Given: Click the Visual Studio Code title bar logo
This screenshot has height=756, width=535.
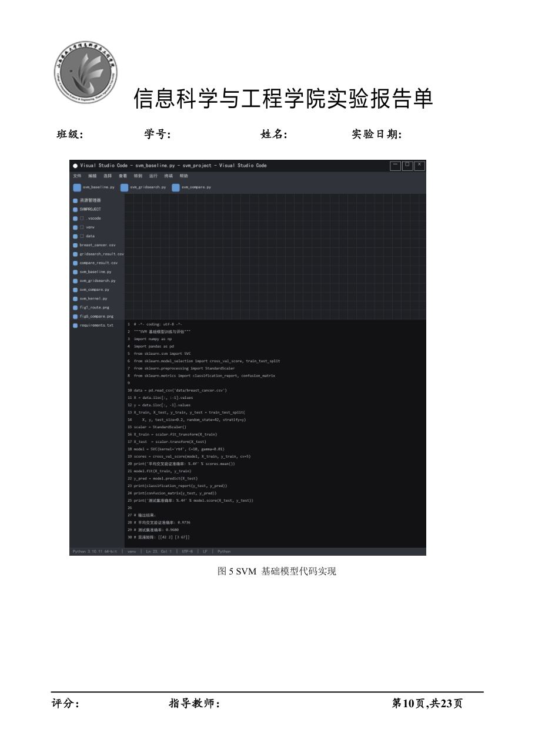Looking at the screenshot, I should pyautogui.click(x=75, y=166).
